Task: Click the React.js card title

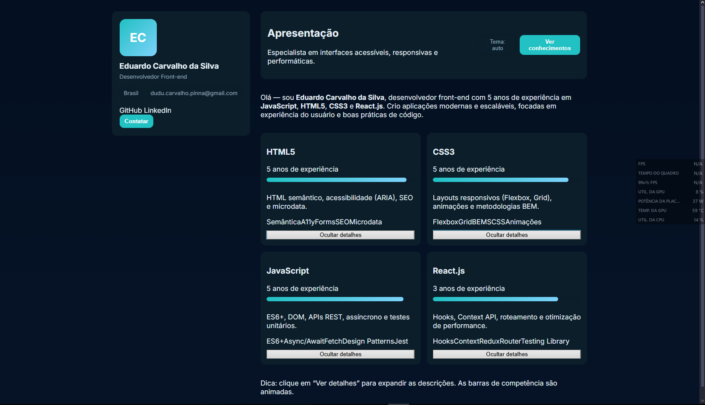Action: click(x=448, y=270)
